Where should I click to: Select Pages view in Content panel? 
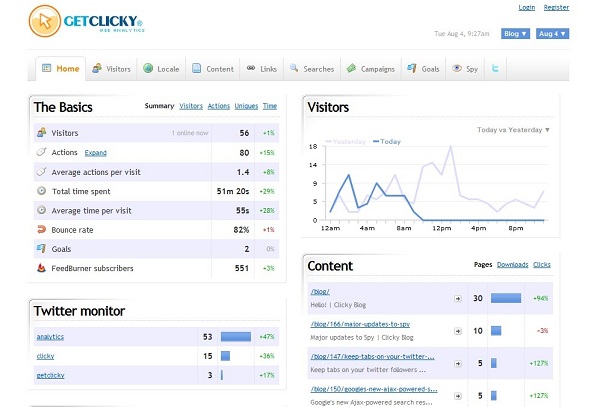(483, 264)
